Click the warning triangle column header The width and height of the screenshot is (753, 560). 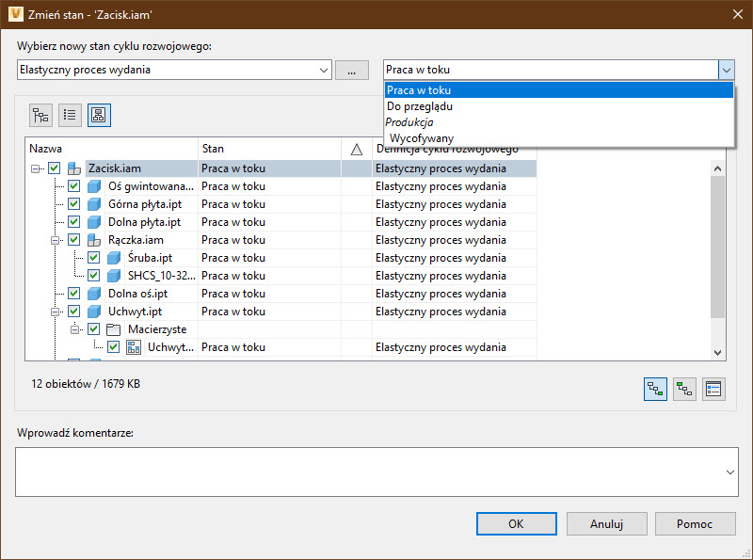point(356,149)
